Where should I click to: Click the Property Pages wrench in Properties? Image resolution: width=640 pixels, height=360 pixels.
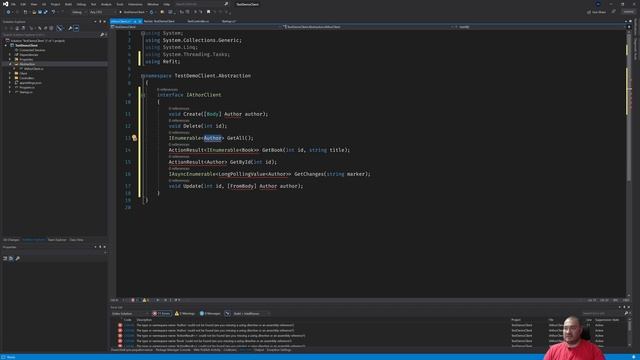[18, 258]
